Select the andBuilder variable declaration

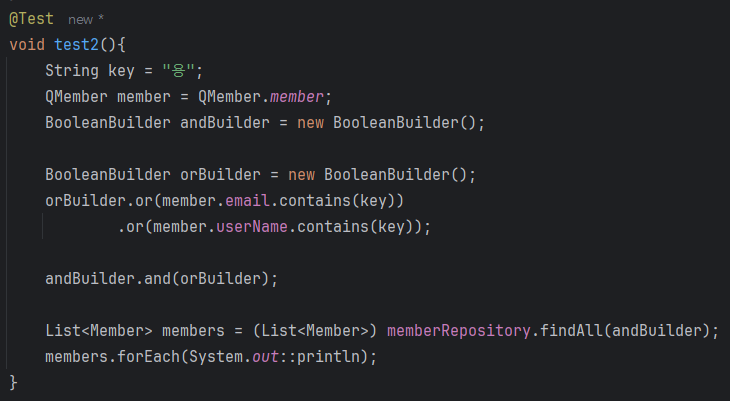coord(225,123)
